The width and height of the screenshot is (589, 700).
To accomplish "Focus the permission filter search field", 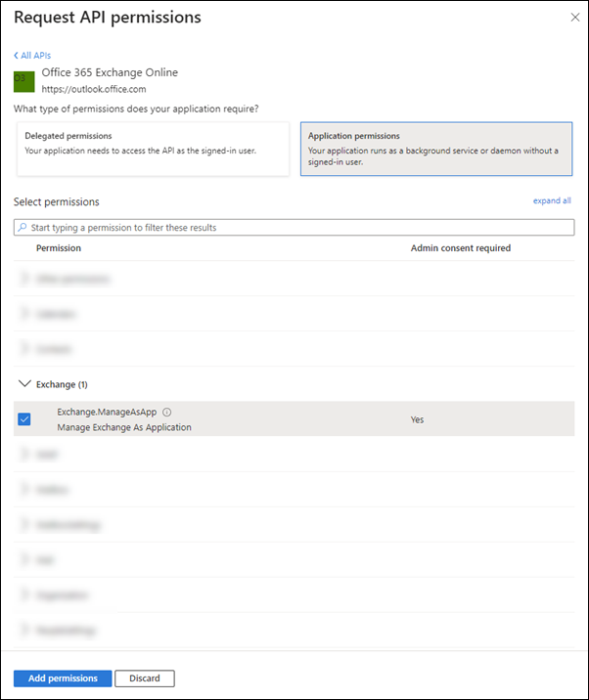I will pos(294,228).
